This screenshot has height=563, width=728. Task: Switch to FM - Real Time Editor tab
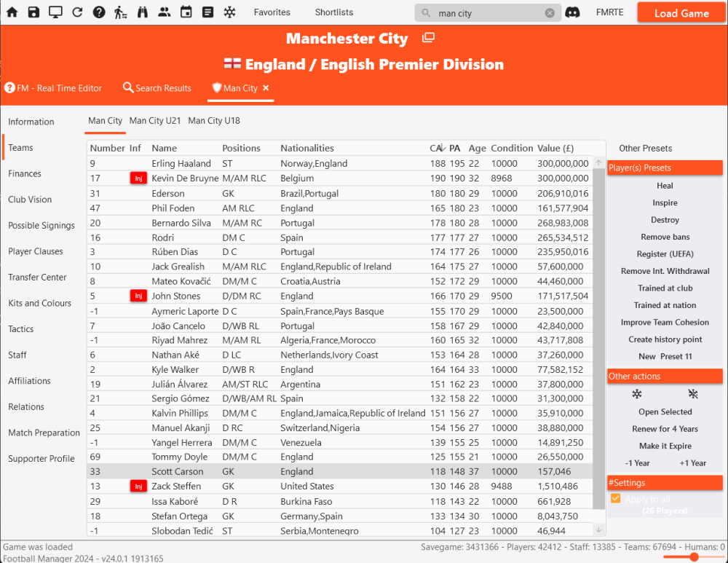[53, 88]
